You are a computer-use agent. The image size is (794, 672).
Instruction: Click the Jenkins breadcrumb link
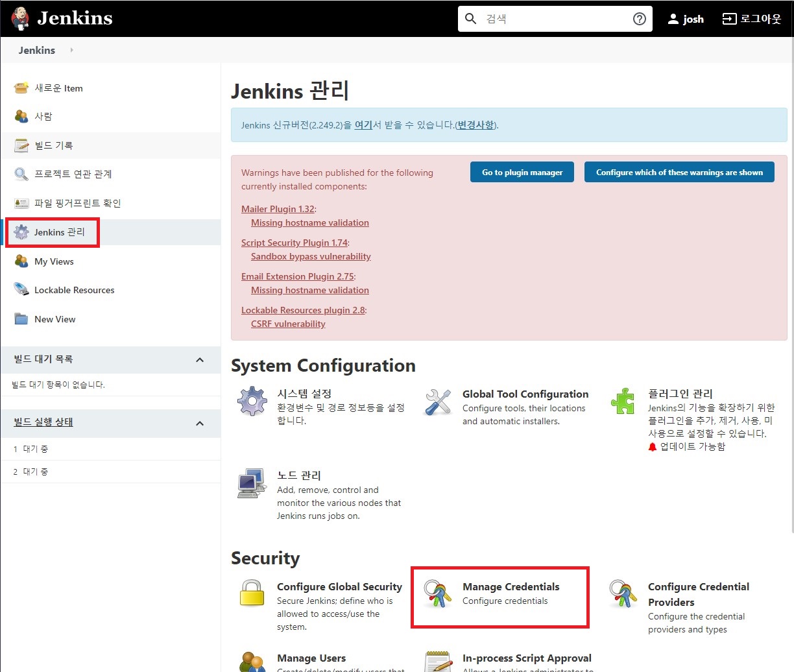pos(37,50)
